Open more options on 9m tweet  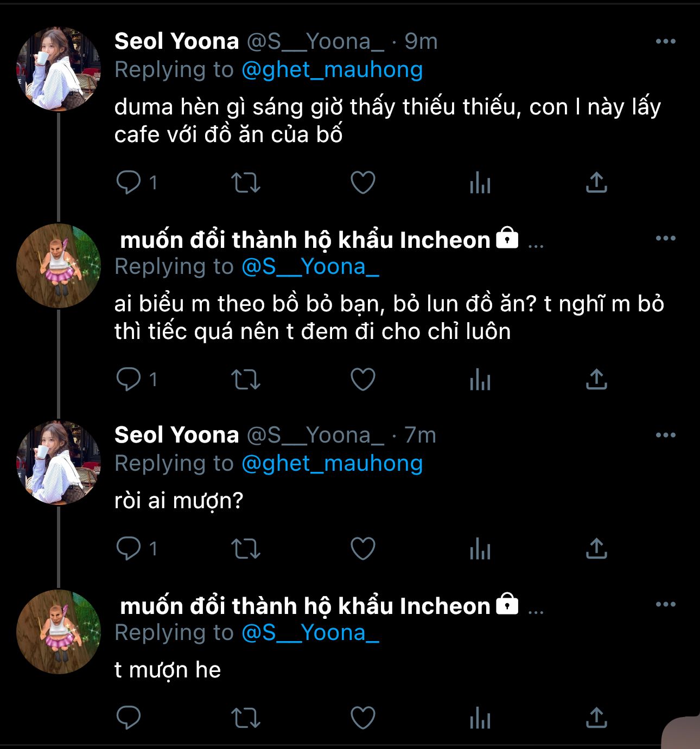[x=665, y=41]
